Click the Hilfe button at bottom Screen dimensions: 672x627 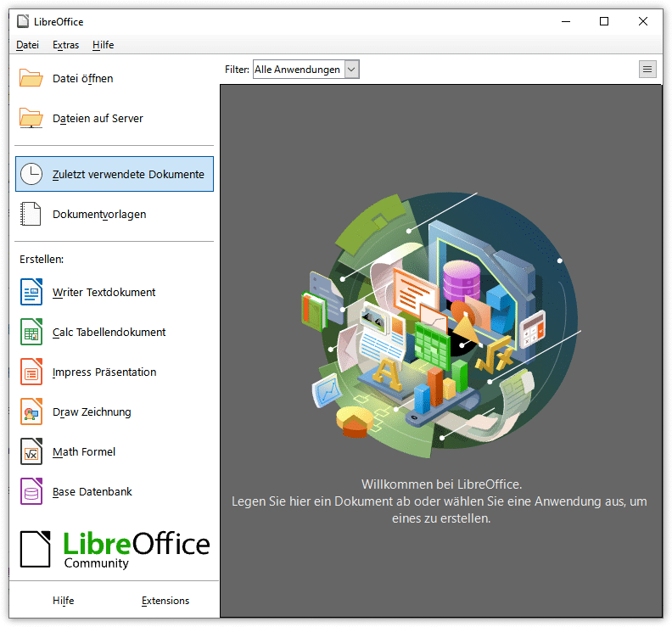[x=64, y=601]
